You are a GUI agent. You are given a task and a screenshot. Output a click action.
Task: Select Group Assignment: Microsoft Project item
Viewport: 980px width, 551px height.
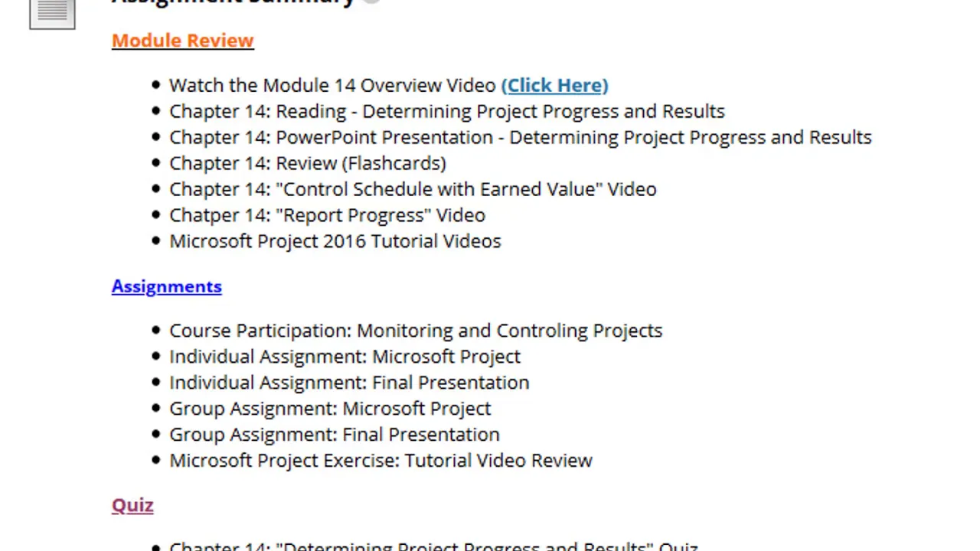330,409
